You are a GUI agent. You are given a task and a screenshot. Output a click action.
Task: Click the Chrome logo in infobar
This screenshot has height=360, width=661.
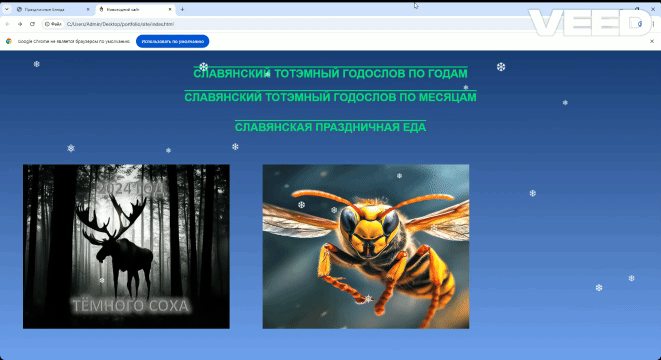9,41
